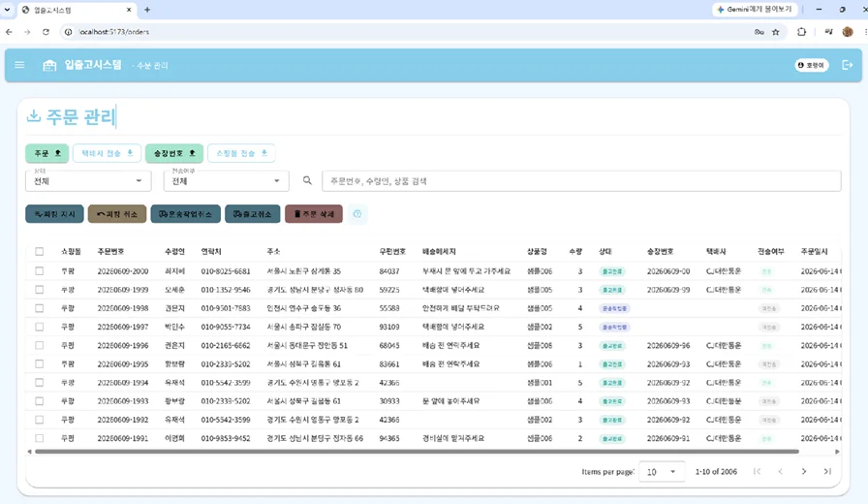Screen dimensions: 868x504
Task: Click the 운송작업취소 button
Action: pos(185,214)
